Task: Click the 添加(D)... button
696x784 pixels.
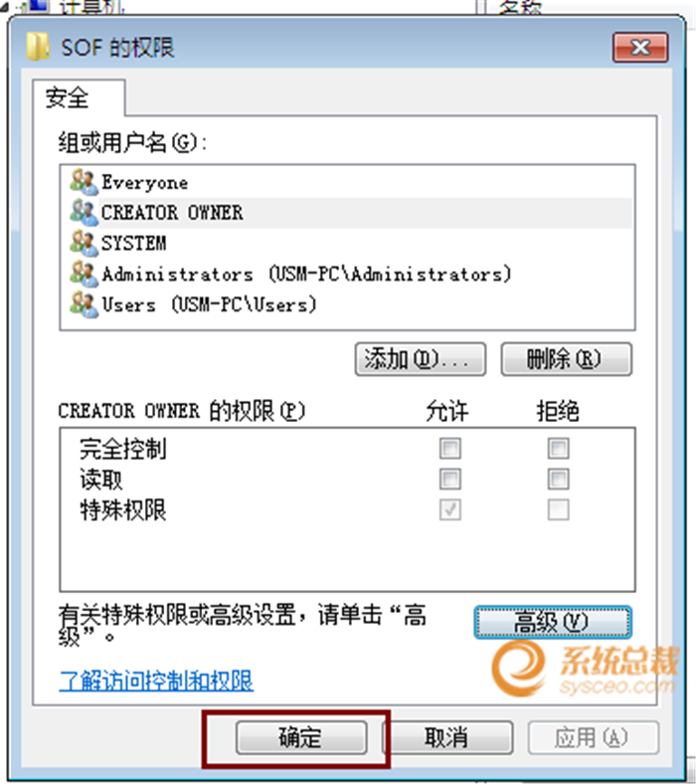Action: click(x=421, y=359)
